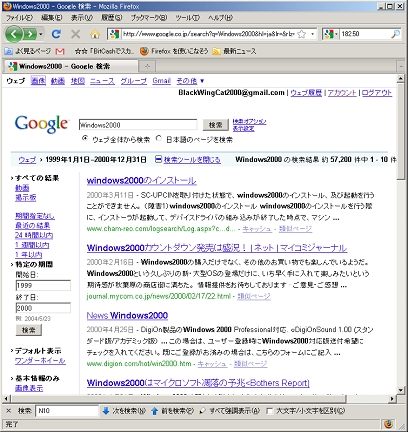
Task: Click 次を検索 down arrow in find bar
Action: coord(124,411)
